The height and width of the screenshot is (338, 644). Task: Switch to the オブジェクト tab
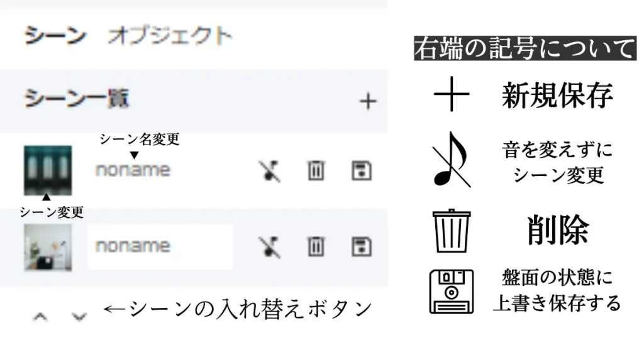coord(170,35)
